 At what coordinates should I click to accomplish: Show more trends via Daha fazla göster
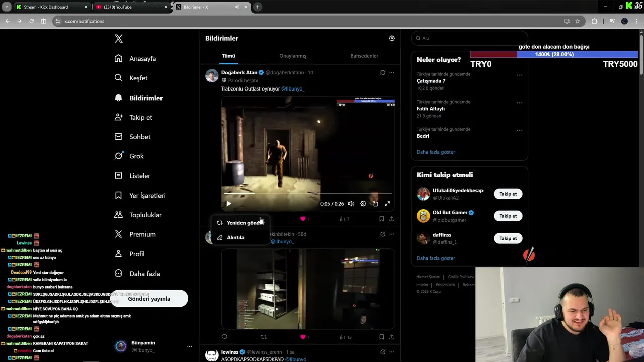coord(436,152)
